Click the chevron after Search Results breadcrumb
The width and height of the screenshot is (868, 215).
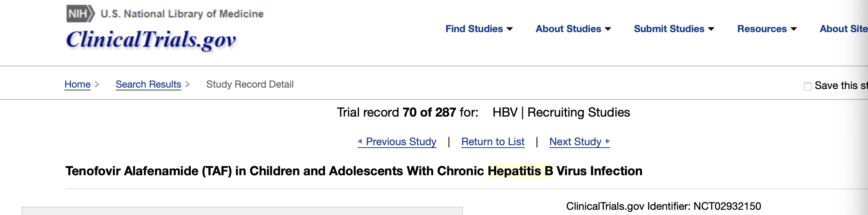click(x=188, y=84)
